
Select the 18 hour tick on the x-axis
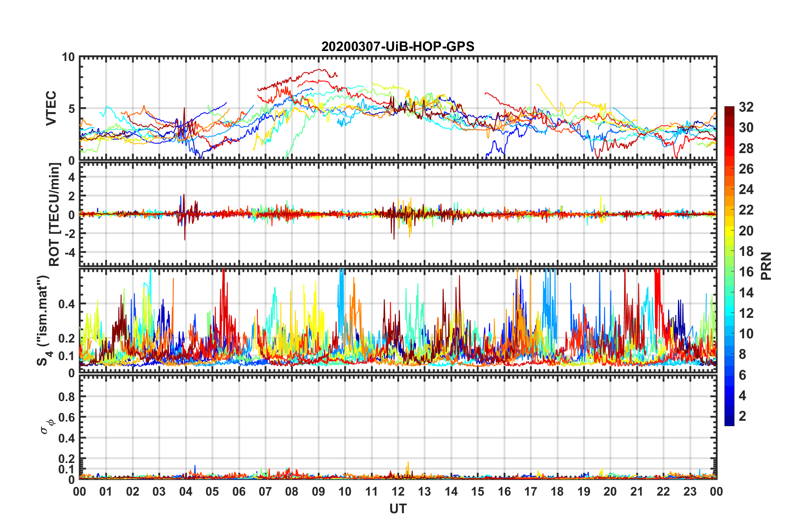point(557,491)
